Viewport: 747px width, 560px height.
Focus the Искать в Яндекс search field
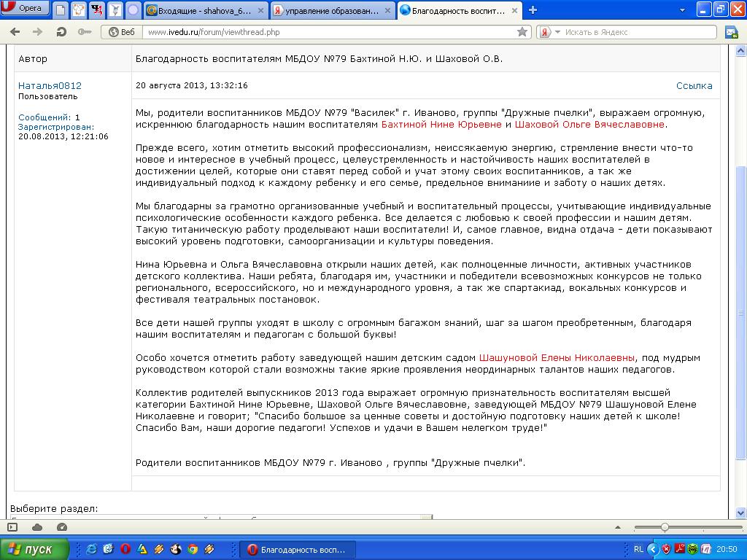[x=638, y=32]
